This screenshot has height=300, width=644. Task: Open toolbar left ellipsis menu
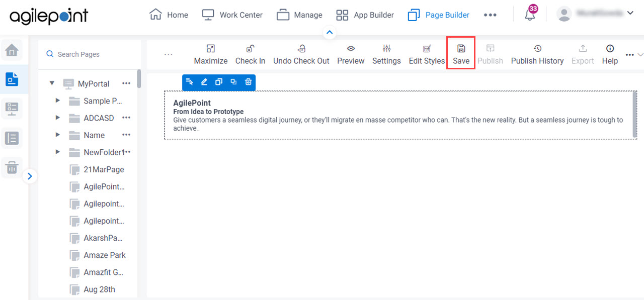pos(169,55)
